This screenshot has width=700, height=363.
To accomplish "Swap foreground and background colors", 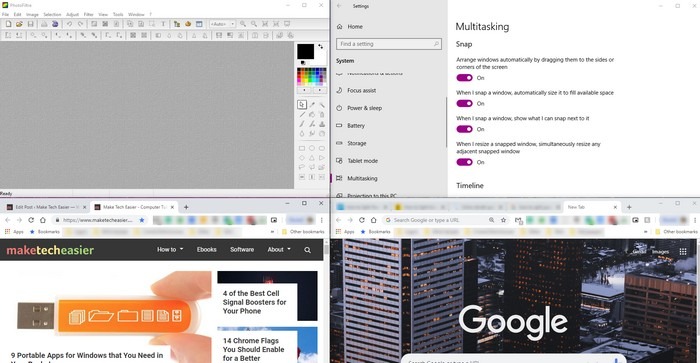I will point(321,46).
